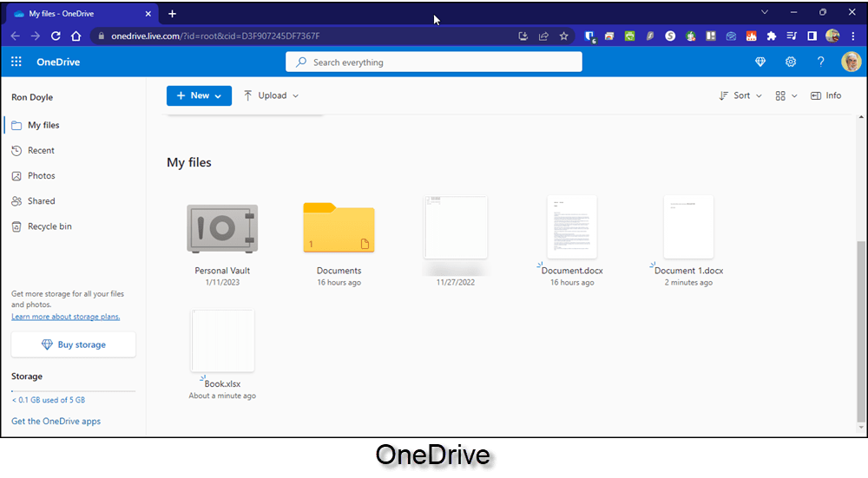Open Shared in the sidebar
Image resolution: width=868 pixels, height=478 pixels.
click(x=42, y=201)
